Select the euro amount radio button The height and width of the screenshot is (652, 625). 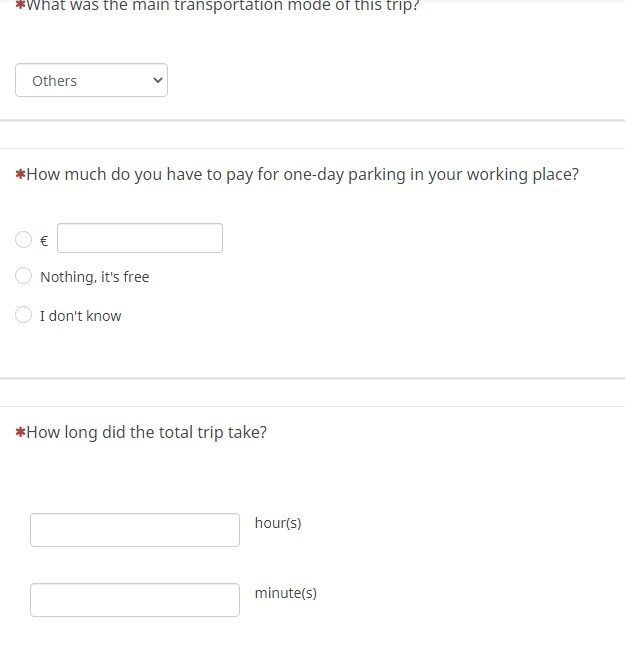click(x=23, y=240)
